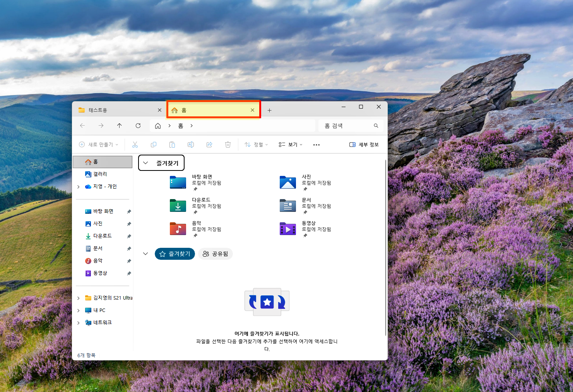Select the 즐겨찾기 star pill tab
This screenshot has height=392, width=573.
175,254
